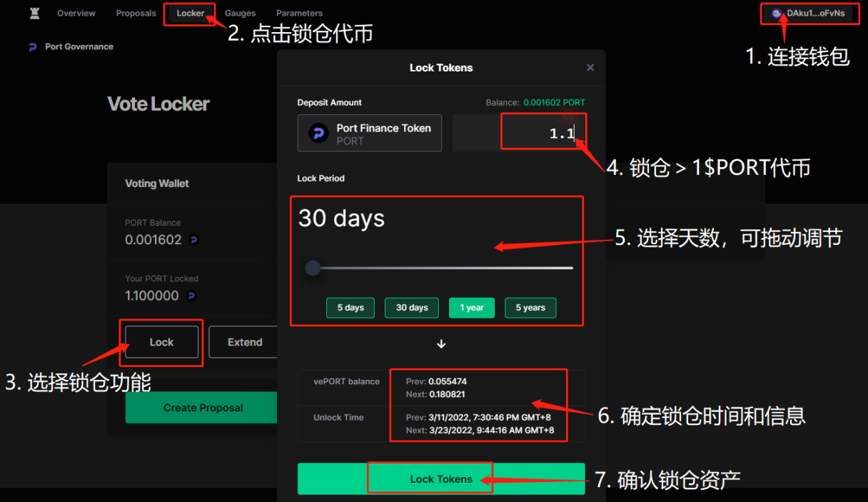Click the 'vePORT balance' row label
Screen dimensions: 868x502
point(347,381)
